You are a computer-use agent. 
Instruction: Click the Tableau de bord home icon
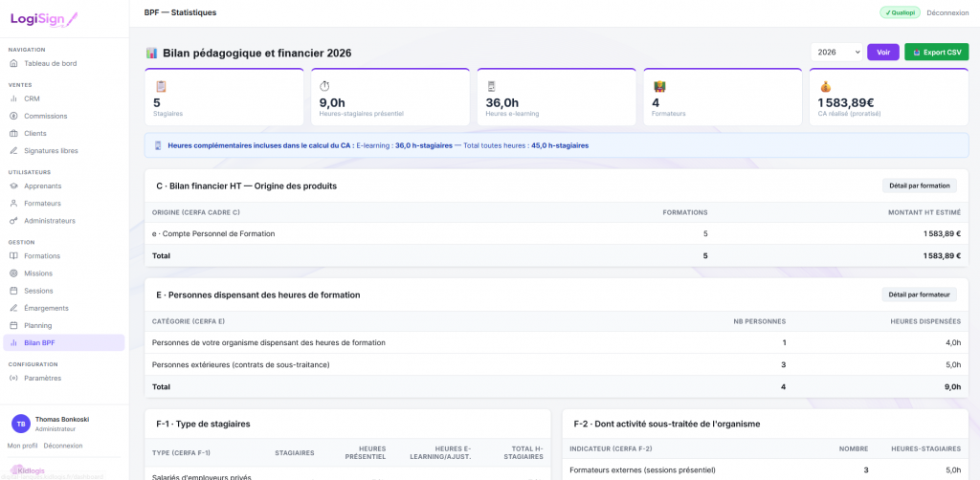[x=13, y=63]
